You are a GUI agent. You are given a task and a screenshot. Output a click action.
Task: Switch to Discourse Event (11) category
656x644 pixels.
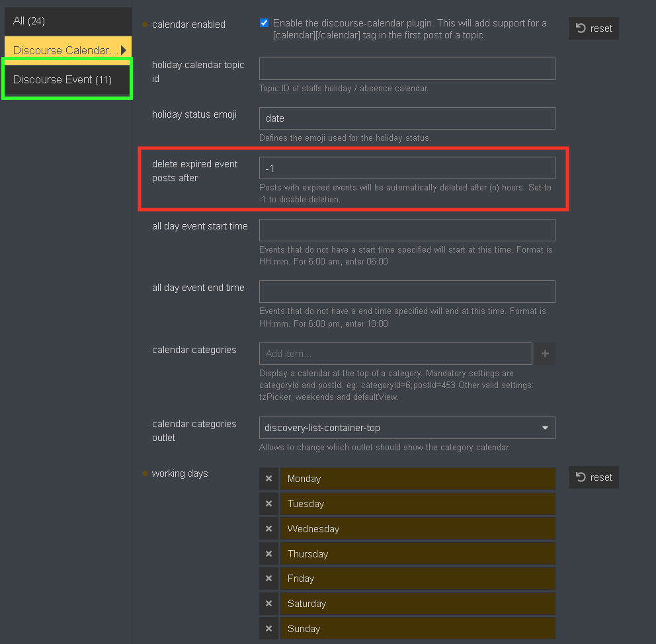67,79
